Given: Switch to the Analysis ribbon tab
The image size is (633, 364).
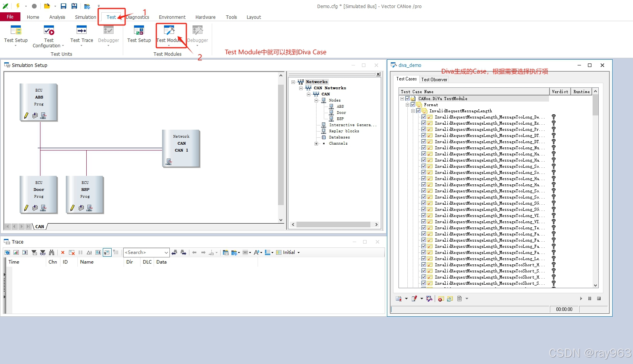Looking at the screenshot, I should point(57,17).
